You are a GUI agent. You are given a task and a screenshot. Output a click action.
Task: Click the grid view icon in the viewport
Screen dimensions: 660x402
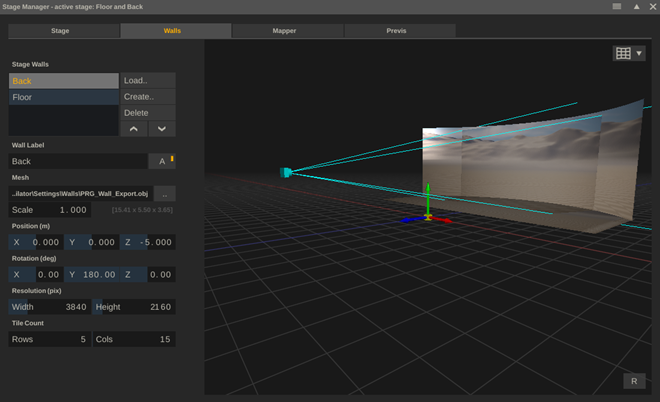[x=623, y=53]
